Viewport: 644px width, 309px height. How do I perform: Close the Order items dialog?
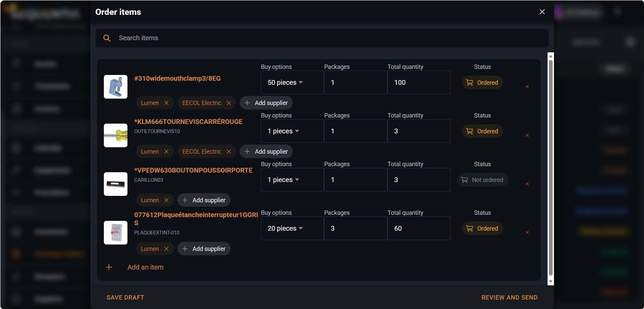(542, 12)
